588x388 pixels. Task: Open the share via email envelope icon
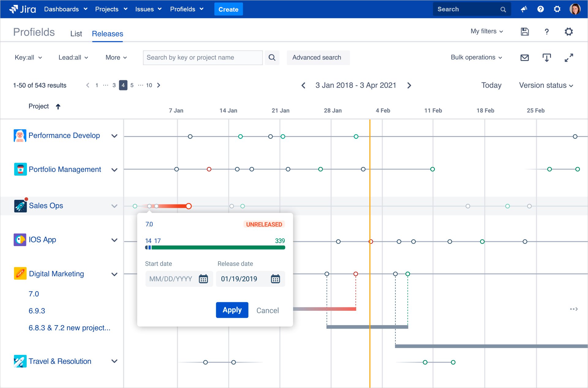point(524,57)
